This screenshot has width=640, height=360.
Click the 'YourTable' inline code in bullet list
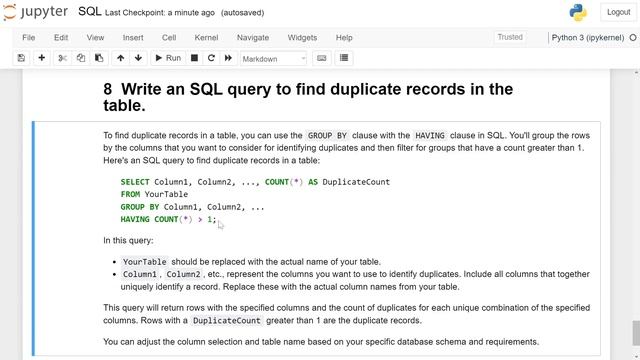tap(144, 262)
